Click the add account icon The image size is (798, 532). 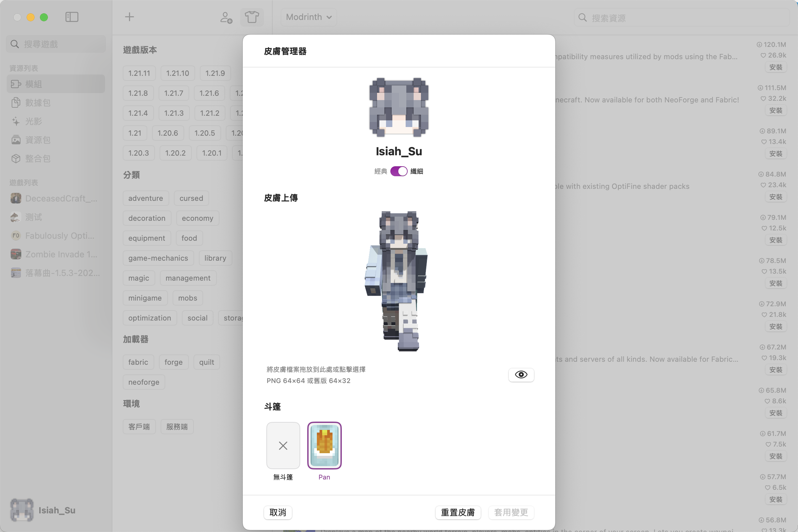(x=226, y=17)
